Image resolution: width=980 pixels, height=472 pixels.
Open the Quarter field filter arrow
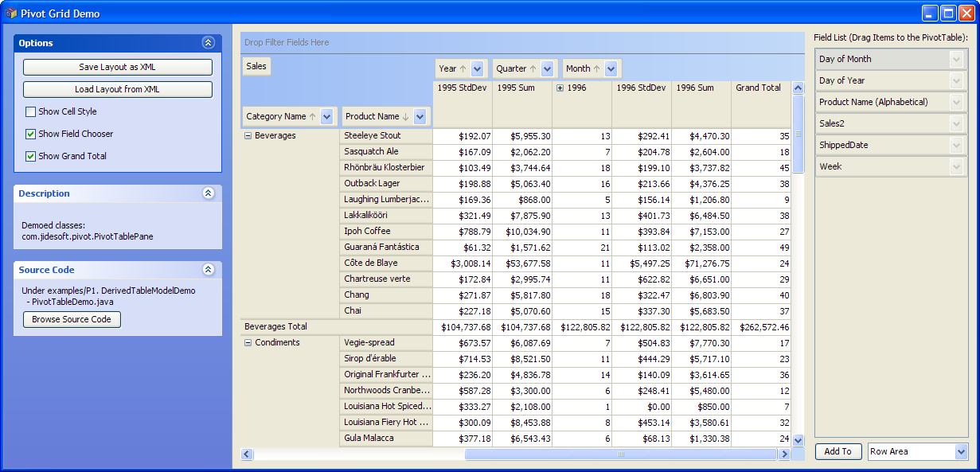click(547, 69)
